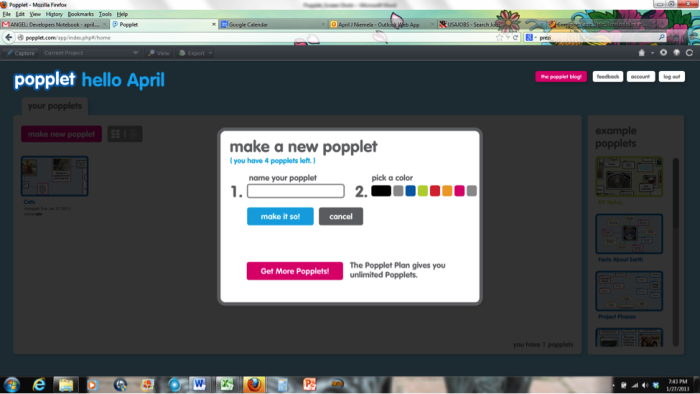Click the name your popplet text field
Image resolution: width=700 pixels, height=394 pixels.
pos(296,191)
